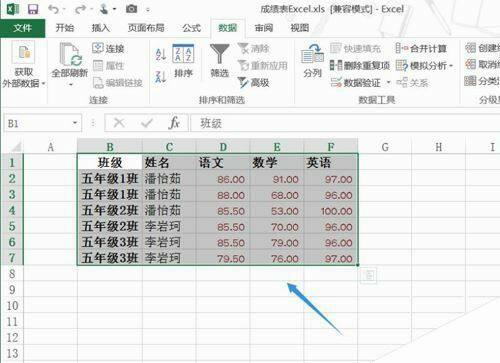Sort descending Z to A
500x363 pixels.
click(161, 76)
